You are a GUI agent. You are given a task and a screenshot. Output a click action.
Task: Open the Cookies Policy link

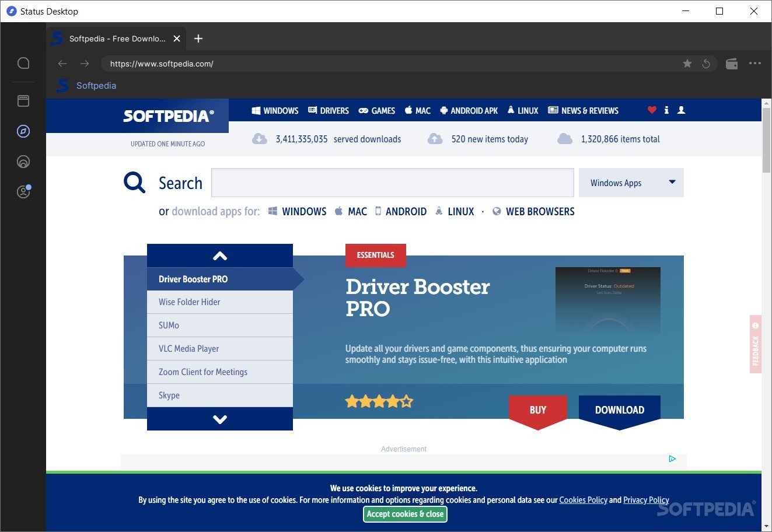[x=584, y=500]
